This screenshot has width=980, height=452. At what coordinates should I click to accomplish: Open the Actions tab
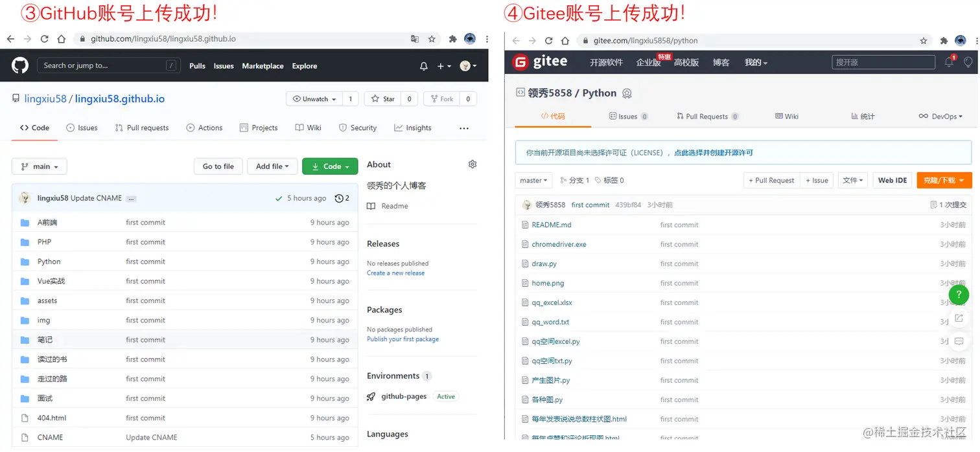tap(204, 128)
